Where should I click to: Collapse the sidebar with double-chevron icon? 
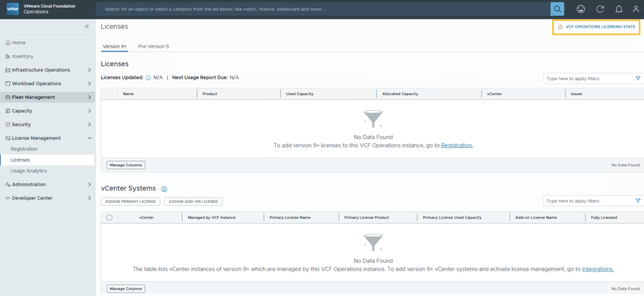(x=87, y=26)
